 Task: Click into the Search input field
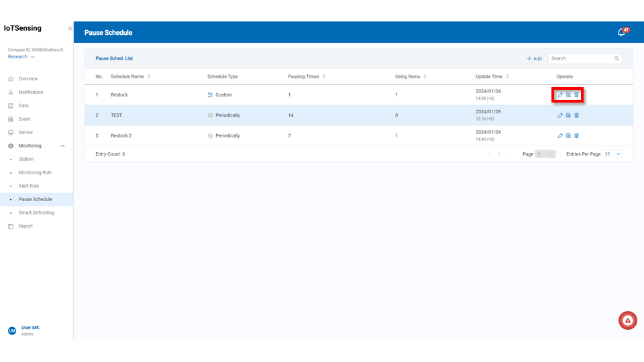(x=580, y=59)
